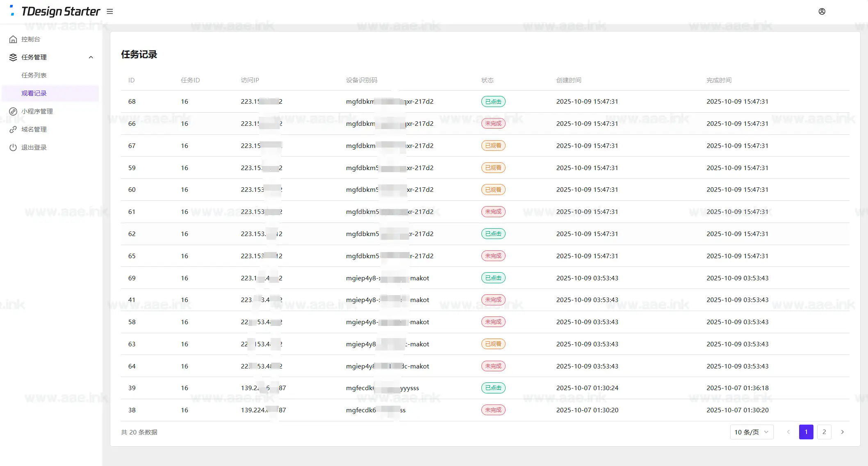Open 任务列表 menu item

(x=34, y=75)
